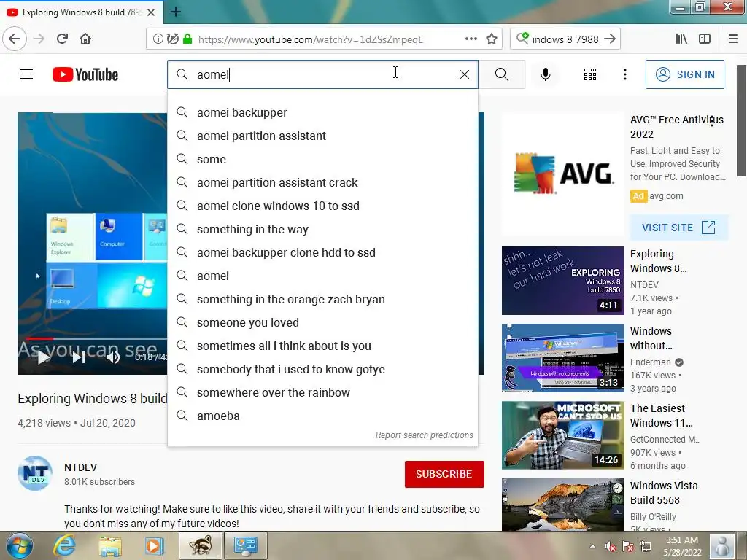The image size is (747, 560).
Task: Open the Windows Start button
Action: 19,545
